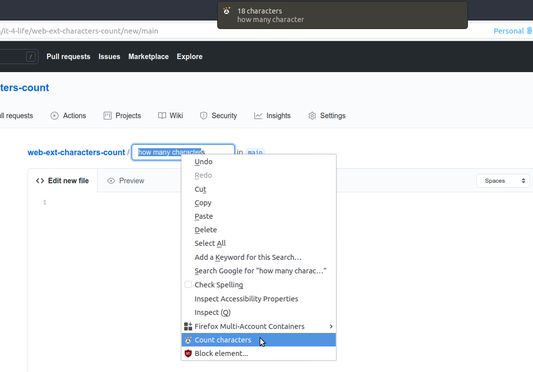
Task: Open the Spaces indent mode dropdown
Action: (503, 181)
